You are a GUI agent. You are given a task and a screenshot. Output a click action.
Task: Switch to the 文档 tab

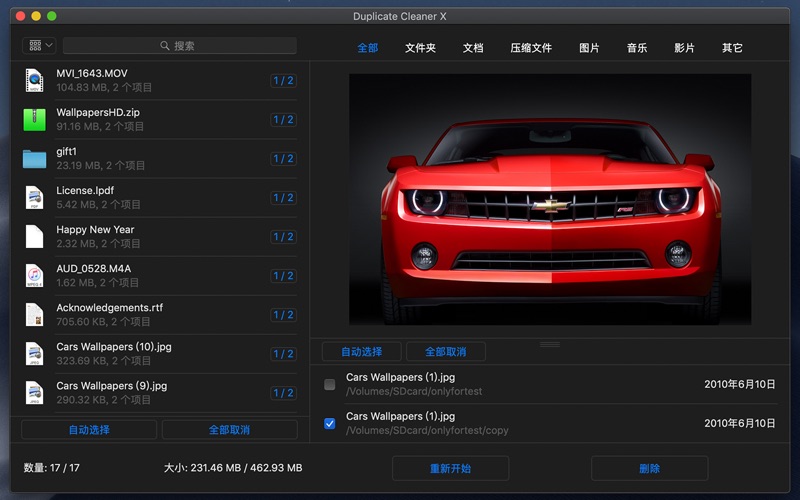pos(472,48)
